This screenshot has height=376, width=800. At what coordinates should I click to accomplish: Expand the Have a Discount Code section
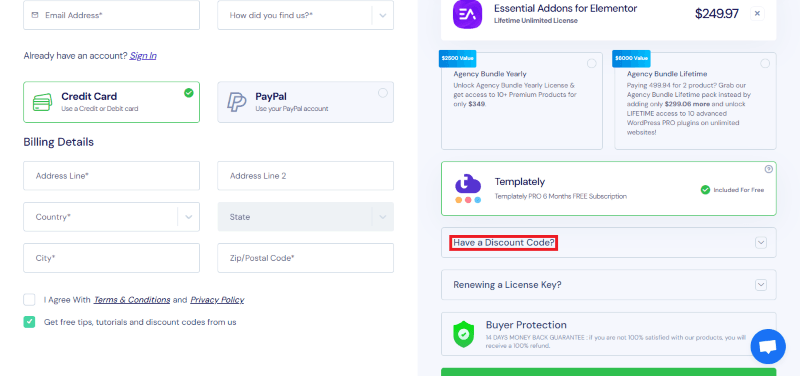coord(609,243)
